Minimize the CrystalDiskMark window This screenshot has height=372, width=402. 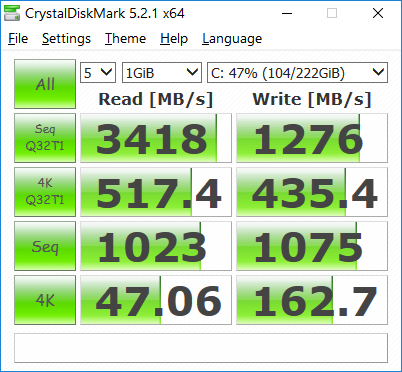coord(287,13)
